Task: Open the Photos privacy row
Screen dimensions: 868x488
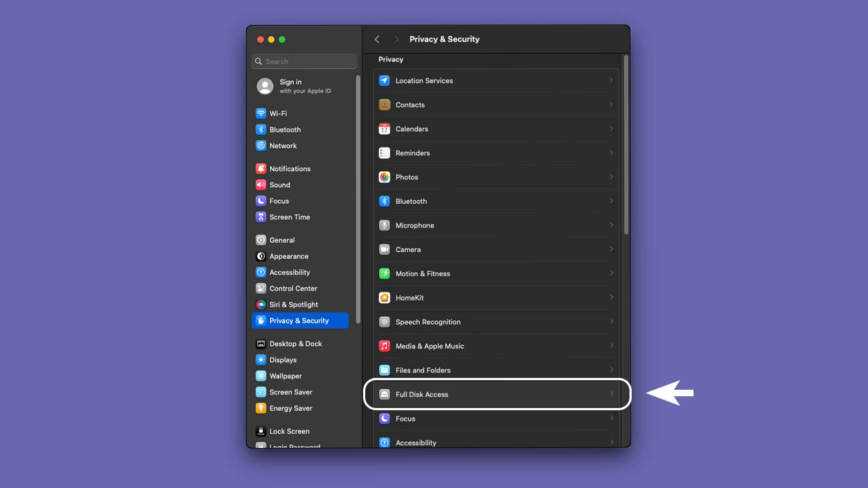Action: [x=496, y=177]
